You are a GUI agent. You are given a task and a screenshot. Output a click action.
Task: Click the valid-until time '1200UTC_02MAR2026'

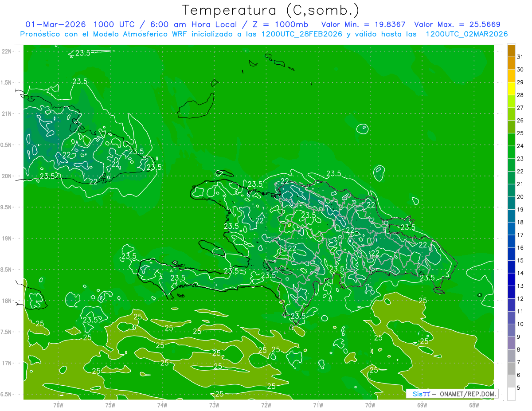pos(467,34)
